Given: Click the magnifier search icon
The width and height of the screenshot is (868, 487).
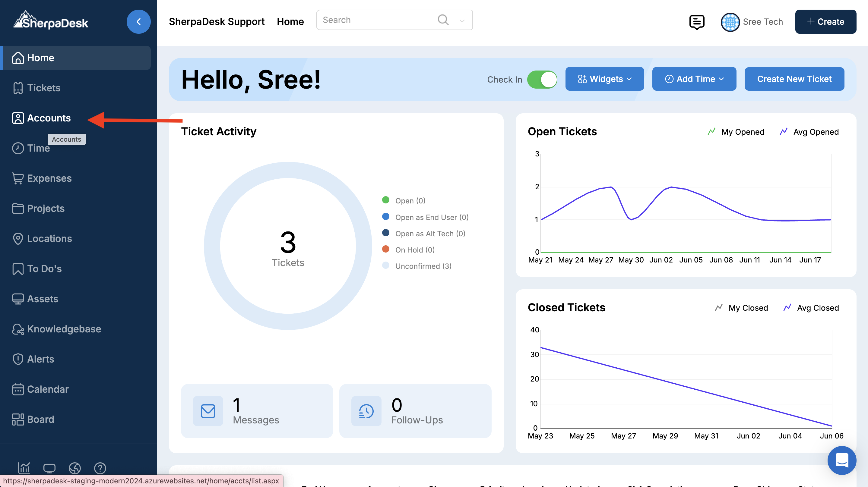Looking at the screenshot, I should point(443,20).
